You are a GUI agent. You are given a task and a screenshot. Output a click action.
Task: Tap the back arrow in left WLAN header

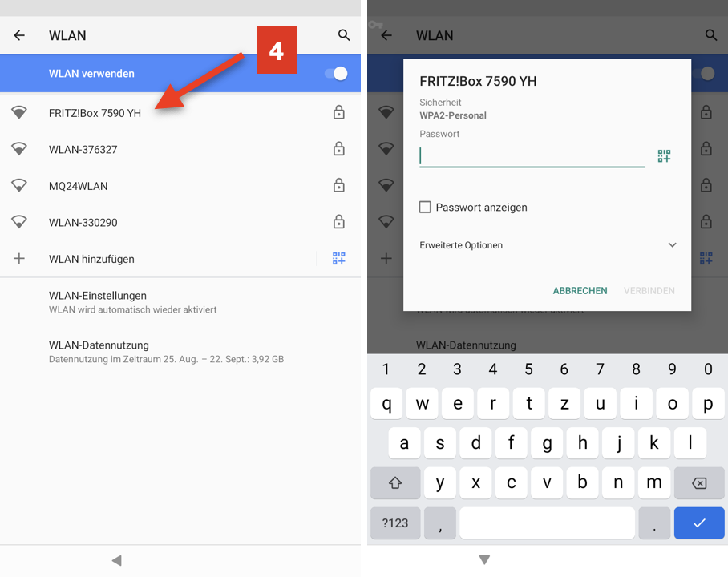[x=19, y=35]
